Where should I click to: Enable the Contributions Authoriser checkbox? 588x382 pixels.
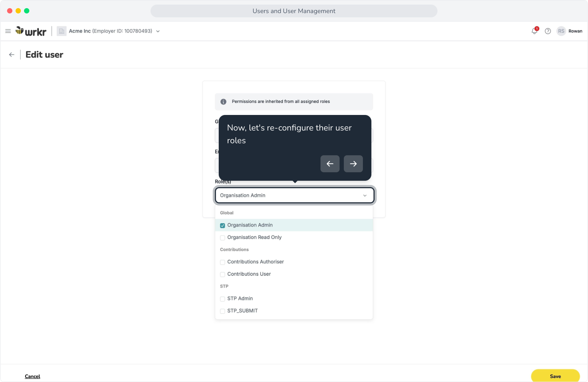(x=223, y=262)
